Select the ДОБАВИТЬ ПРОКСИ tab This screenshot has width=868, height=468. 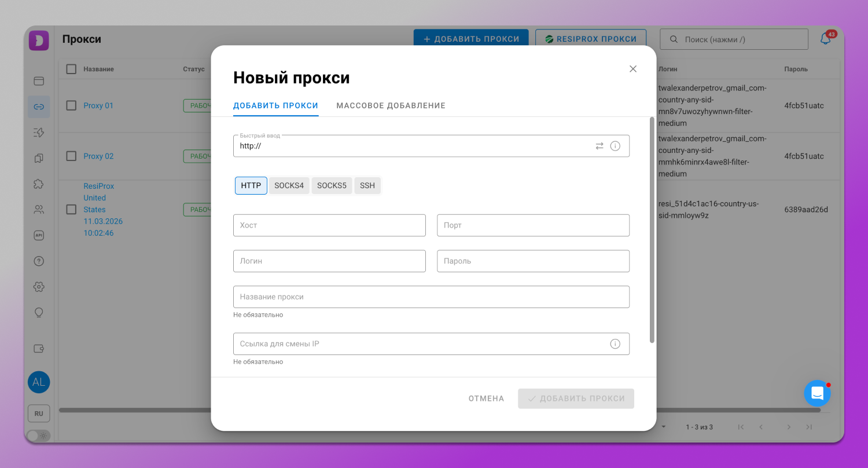[275, 105]
